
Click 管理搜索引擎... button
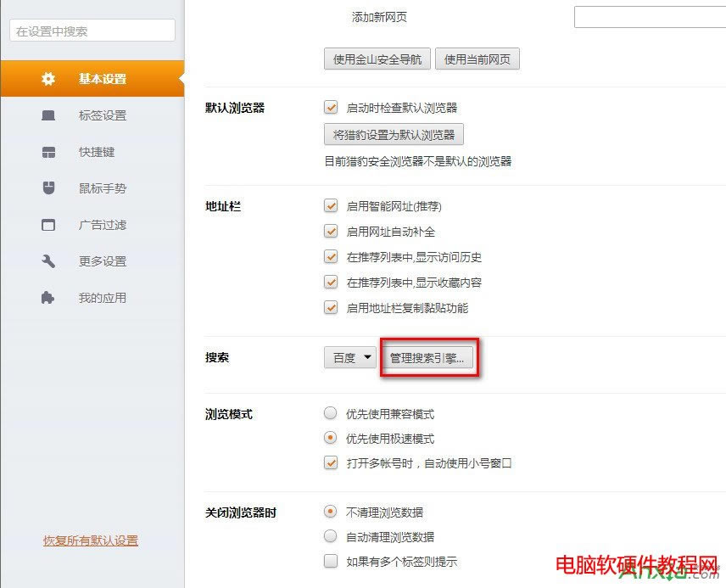(x=427, y=357)
